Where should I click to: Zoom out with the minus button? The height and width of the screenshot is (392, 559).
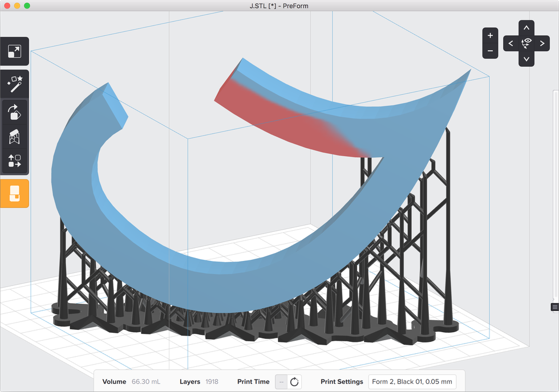[x=490, y=51]
